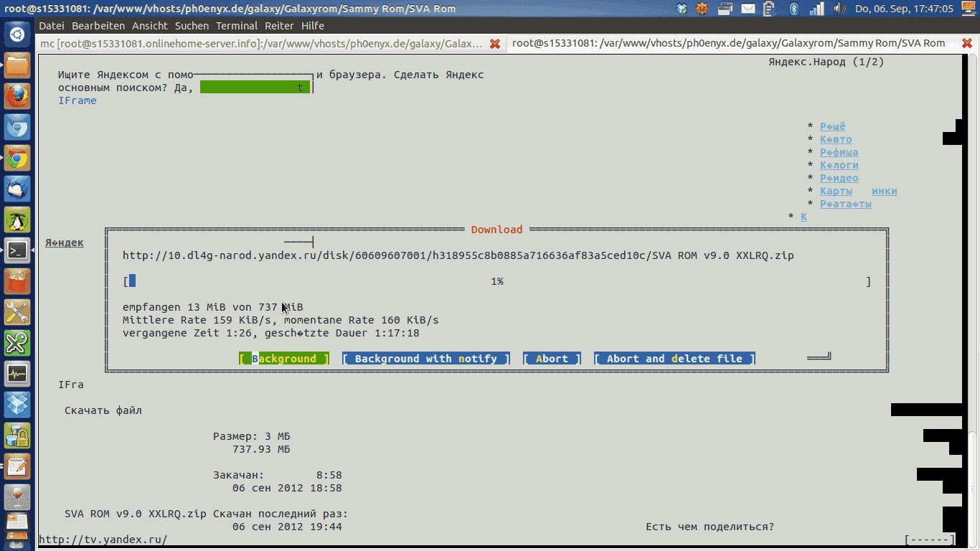The height and width of the screenshot is (551, 980).
Task: Click the Есть чем поделиться? text
Action: [x=710, y=527]
